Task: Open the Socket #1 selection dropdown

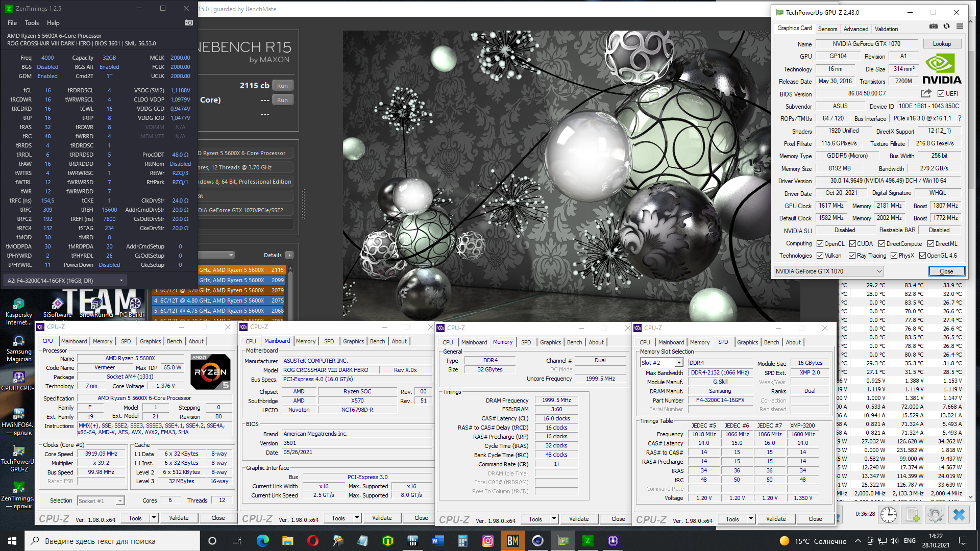Action: (x=101, y=500)
